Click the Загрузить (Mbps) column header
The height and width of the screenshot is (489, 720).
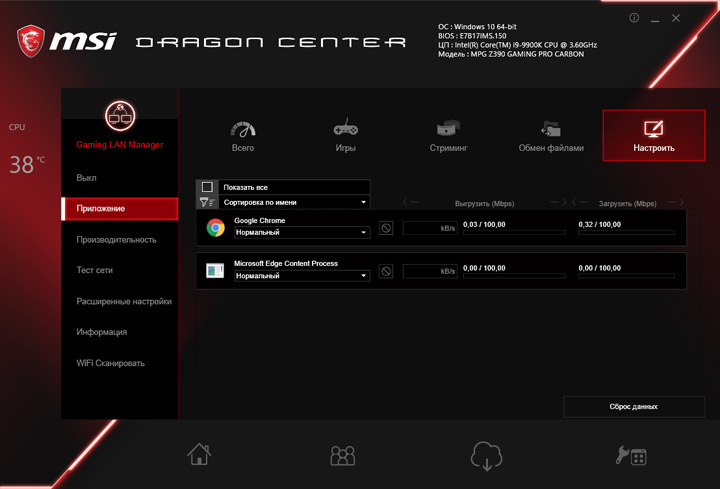[628, 203]
